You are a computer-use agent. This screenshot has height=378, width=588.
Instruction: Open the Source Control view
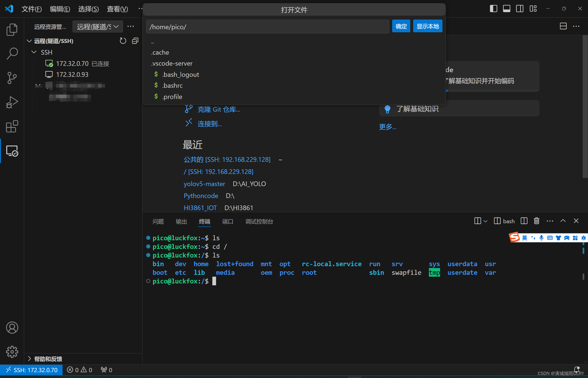point(12,78)
